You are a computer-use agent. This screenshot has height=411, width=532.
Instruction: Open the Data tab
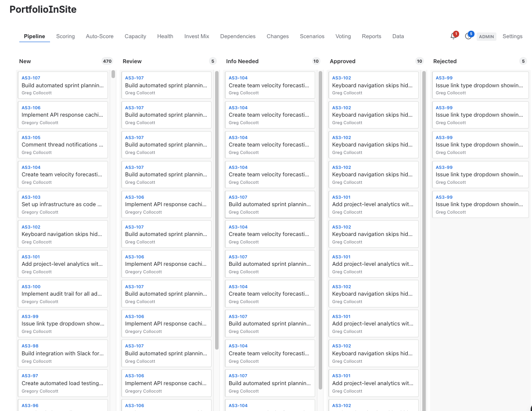click(x=398, y=36)
